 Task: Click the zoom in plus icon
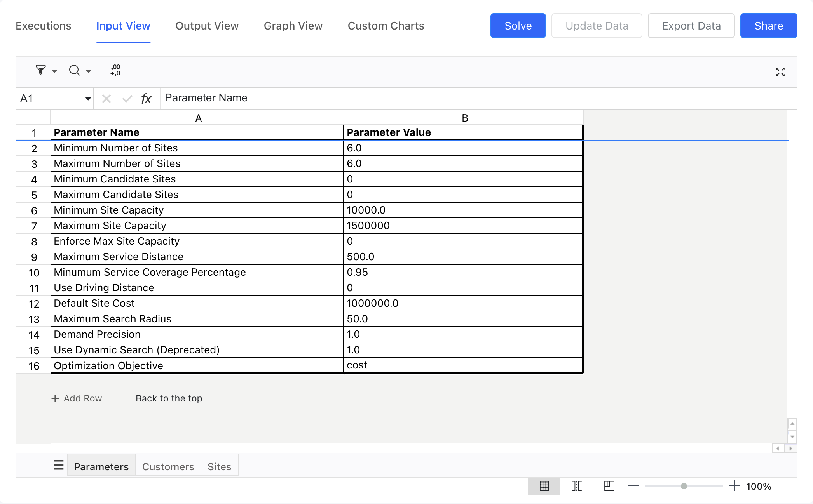coord(734,486)
